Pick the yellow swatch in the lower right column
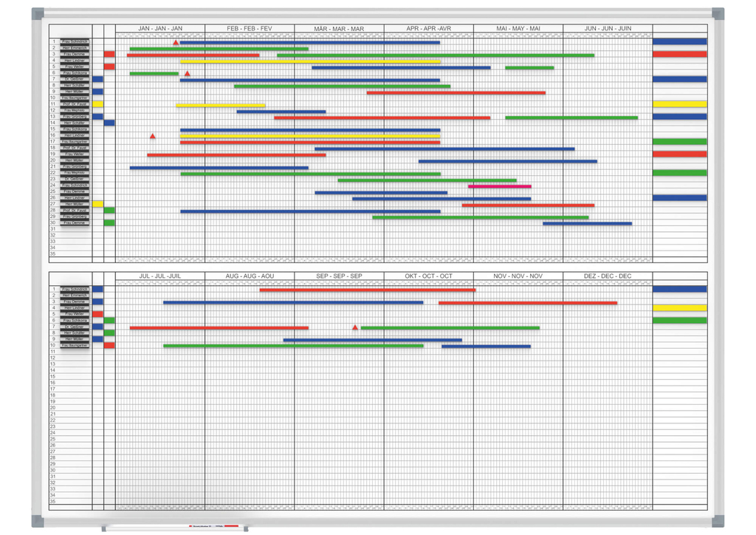 679,308
